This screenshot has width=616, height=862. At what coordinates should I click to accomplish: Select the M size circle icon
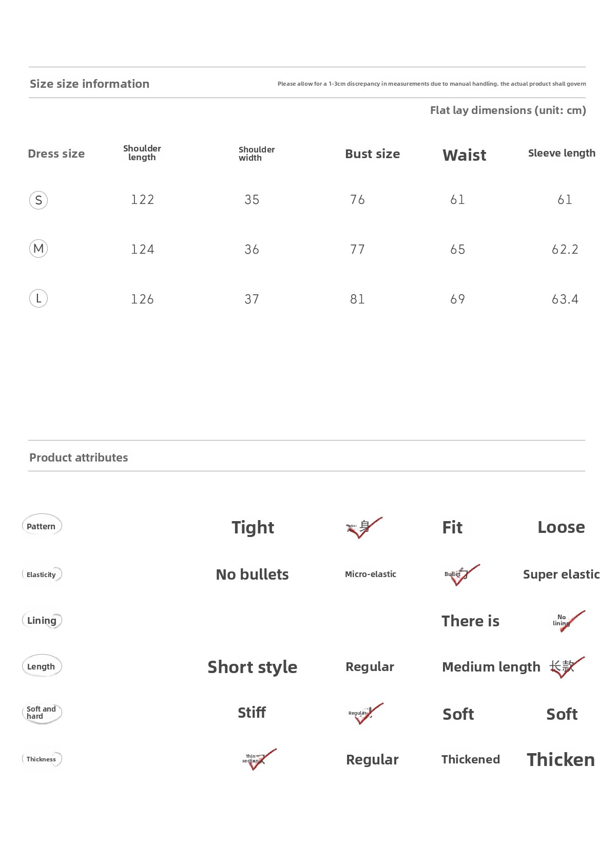[38, 249]
